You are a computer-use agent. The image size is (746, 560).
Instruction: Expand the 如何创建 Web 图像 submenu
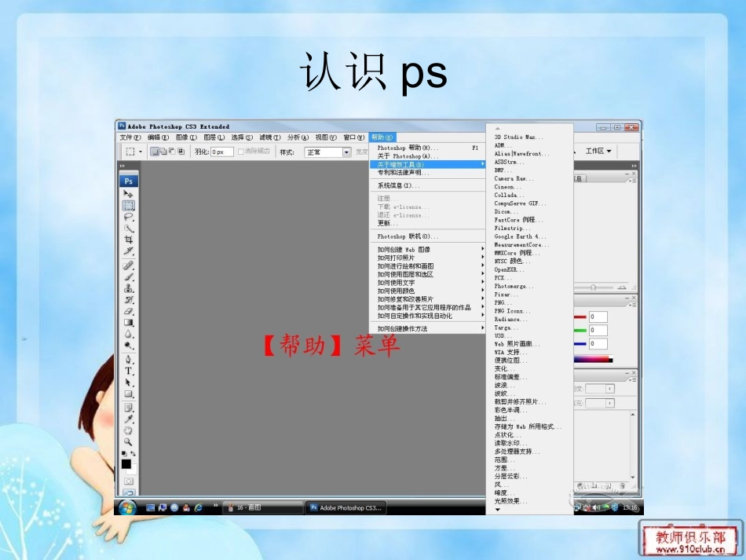[428, 249]
